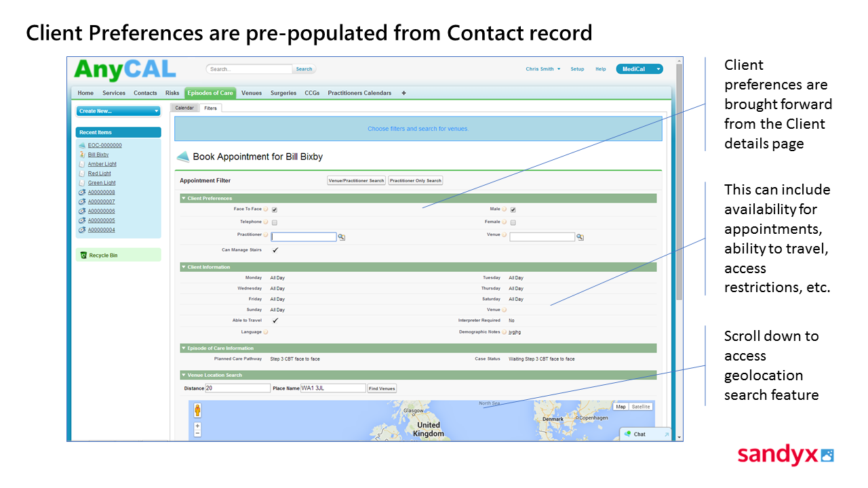868x488 pixels.
Task: Open the Contacts tab
Action: tap(145, 93)
